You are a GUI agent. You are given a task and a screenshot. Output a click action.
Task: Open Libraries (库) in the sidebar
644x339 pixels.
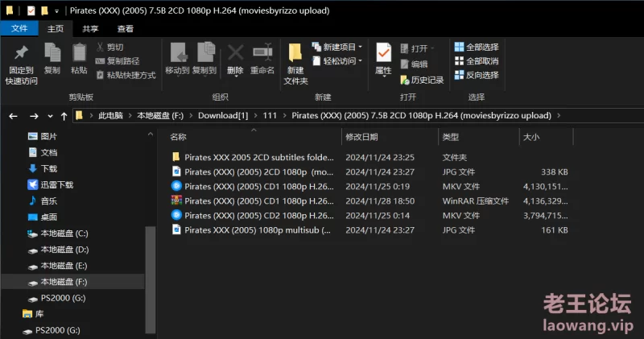click(x=33, y=314)
